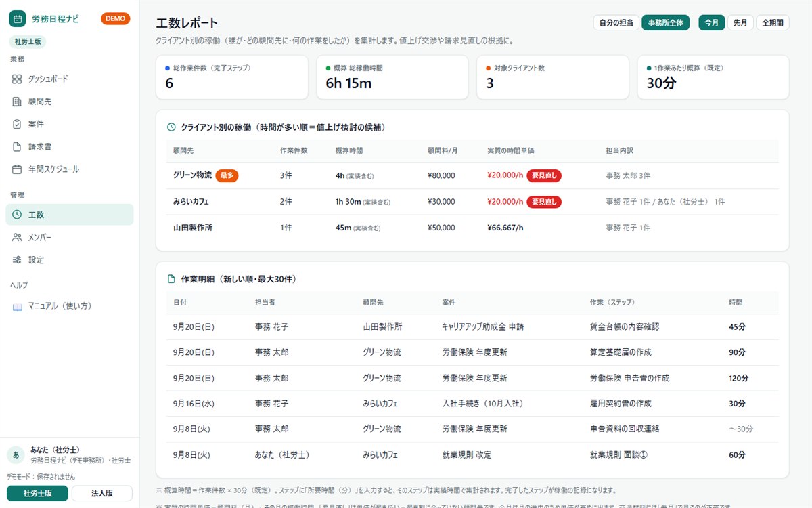Click あなた（社労士） in the detail table

click(x=282, y=455)
